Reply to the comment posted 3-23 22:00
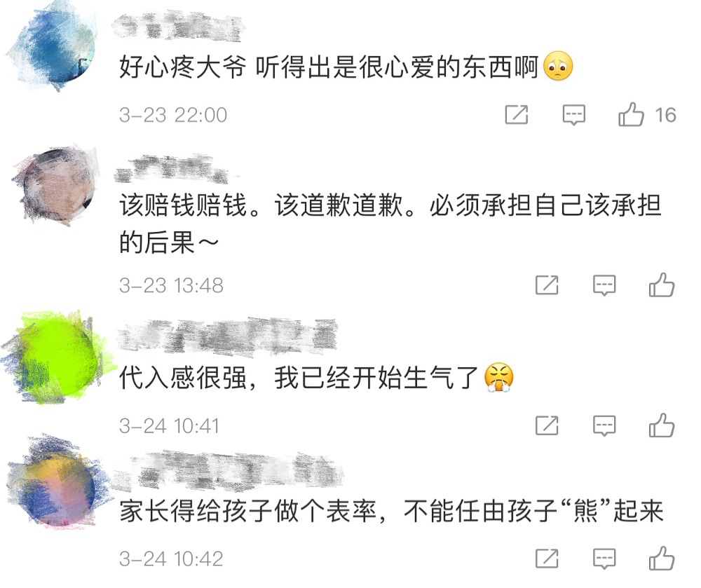701x588 pixels. [573, 115]
